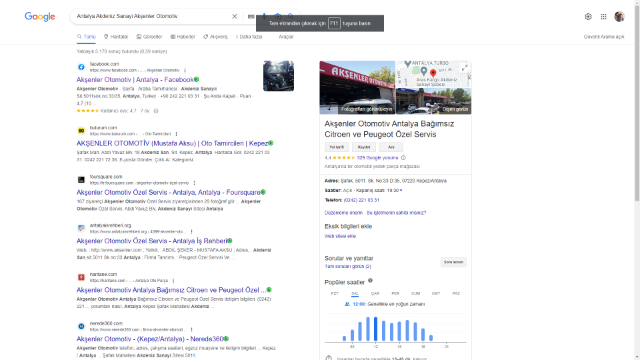Screen dimensions: 640x360
Task: Open Akşenler Otomotiv Özel Servis Foursquare result
Action: pyautogui.click(x=169, y=192)
